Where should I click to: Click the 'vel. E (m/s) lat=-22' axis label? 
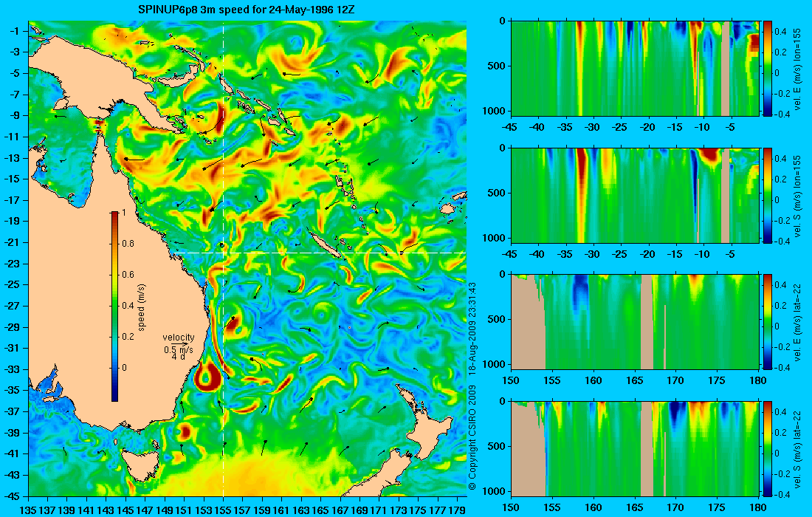[797, 322]
